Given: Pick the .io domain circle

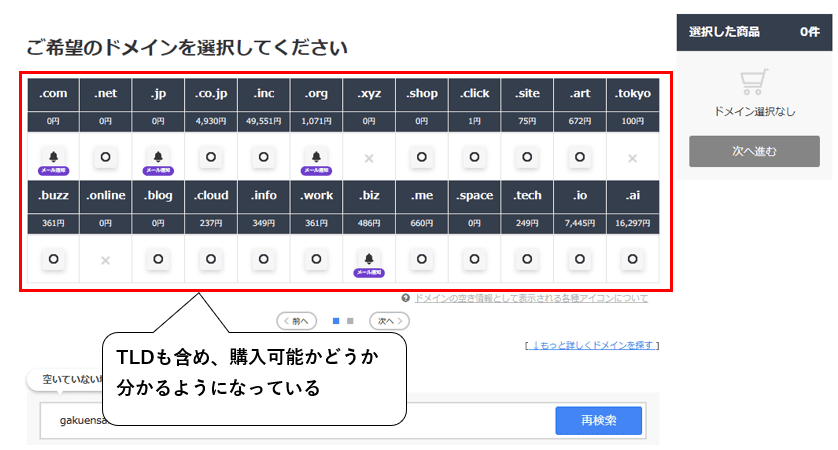Looking at the screenshot, I should [580, 259].
